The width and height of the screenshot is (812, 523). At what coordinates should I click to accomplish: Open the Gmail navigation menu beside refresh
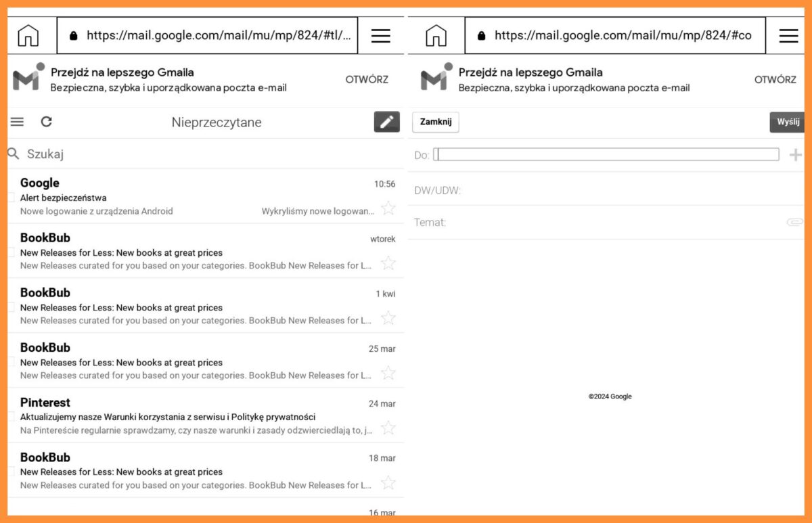(x=17, y=122)
